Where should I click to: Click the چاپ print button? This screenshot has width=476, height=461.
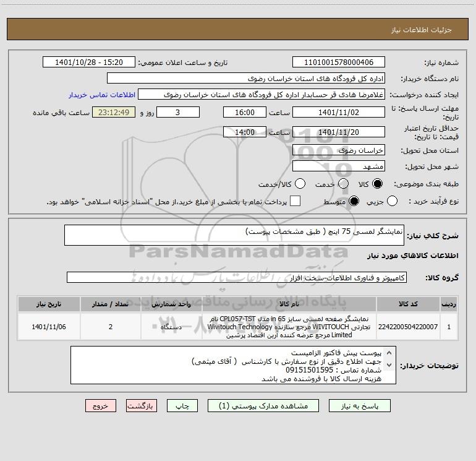click(182, 406)
